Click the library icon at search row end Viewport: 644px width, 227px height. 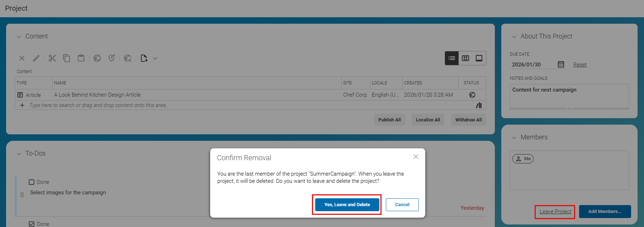[x=479, y=105]
